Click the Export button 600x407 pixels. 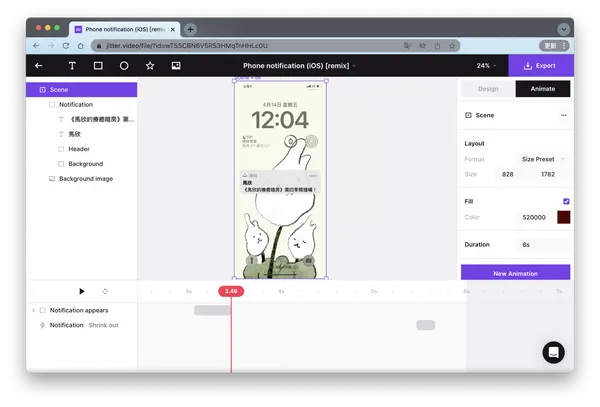click(541, 66)
